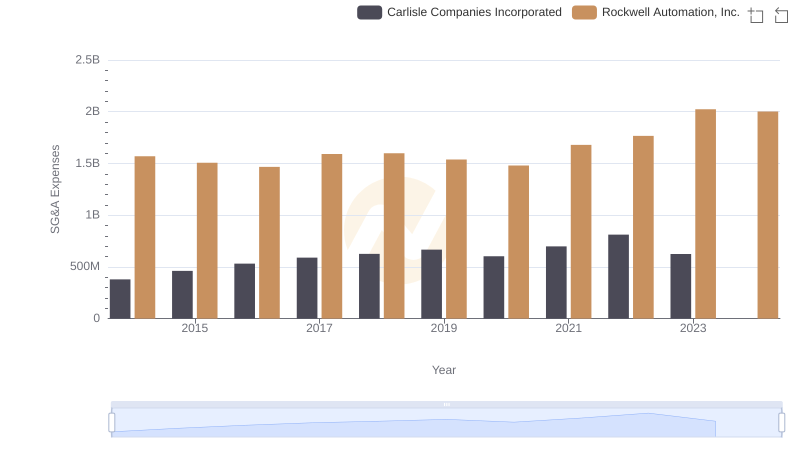Click the Carlisle bar for 2019
This screenshot has width=800, height=461.
432,284
